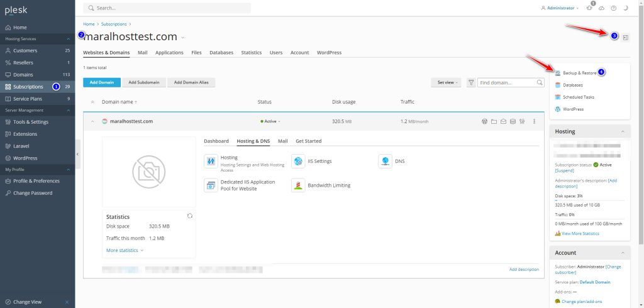Close the Change View bar with the X

pyautogui.click(x=67, y=302)
